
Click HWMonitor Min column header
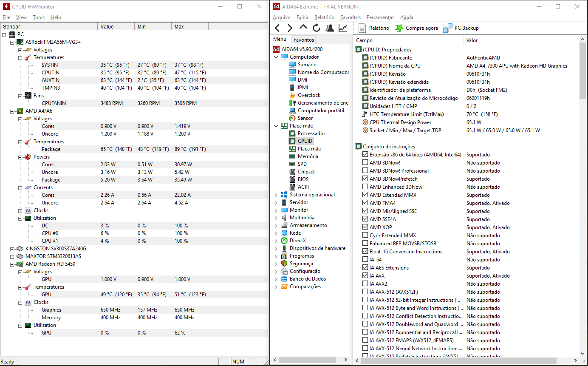pyautogui.click(x=153, y=26)
